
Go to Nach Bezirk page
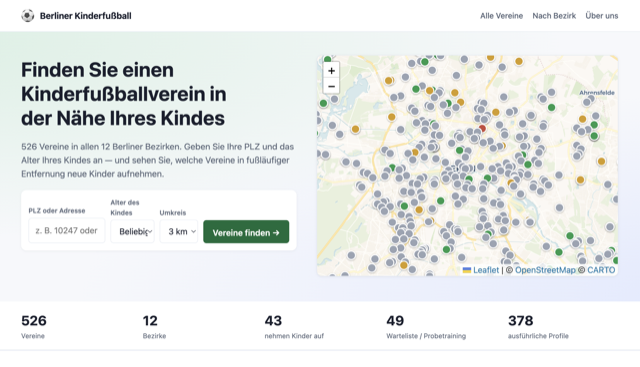pyautogui.click(x=554, y=16)
